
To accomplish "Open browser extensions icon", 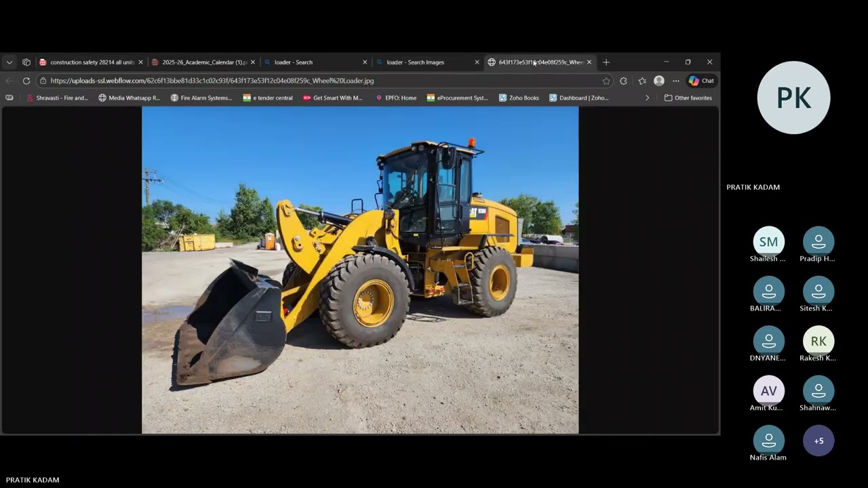I will point(624,81).
